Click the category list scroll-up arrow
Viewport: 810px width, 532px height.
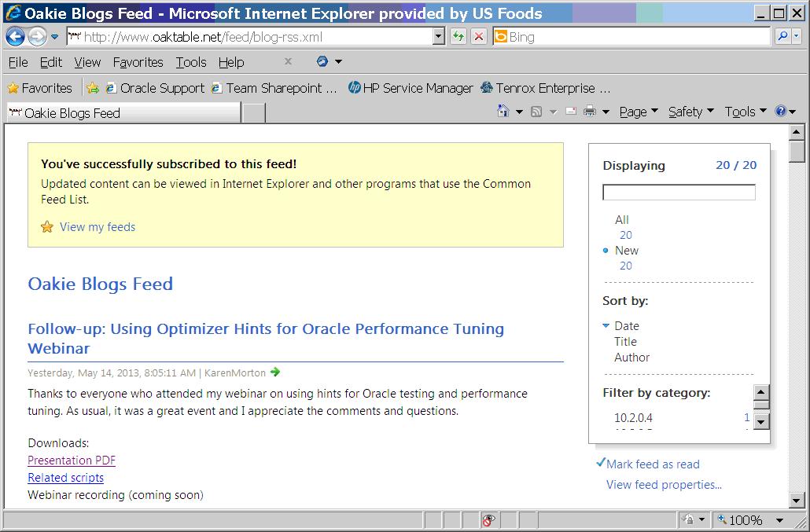click(761, 392)
